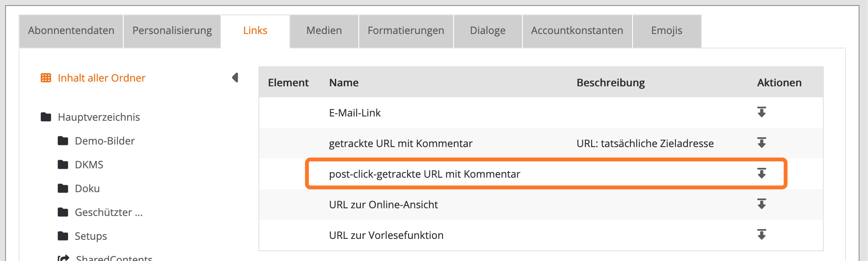
Task: Insert post-click-getrackte URL via arrow icon
Action: click(x=761, y=173)
